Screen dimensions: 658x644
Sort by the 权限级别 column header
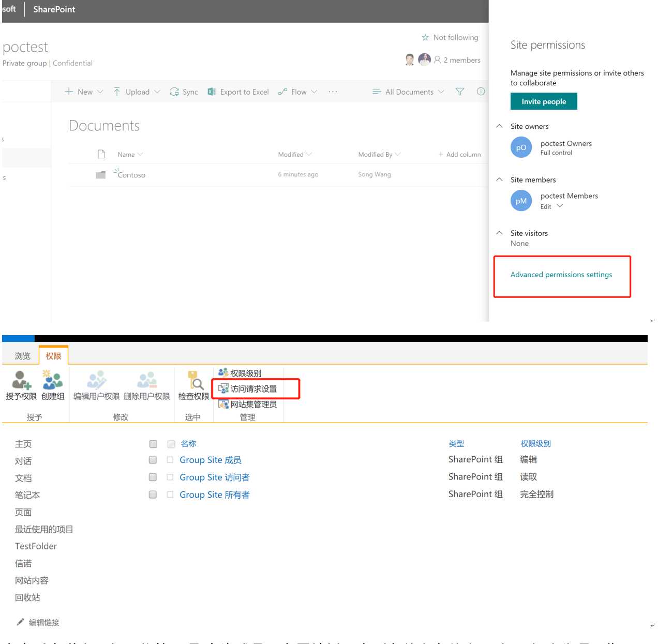pos(535,444)
